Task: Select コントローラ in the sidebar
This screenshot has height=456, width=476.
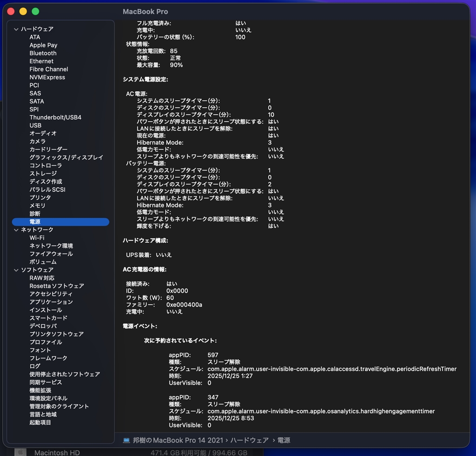Action: pyautogui.click(x=46, y=165)
